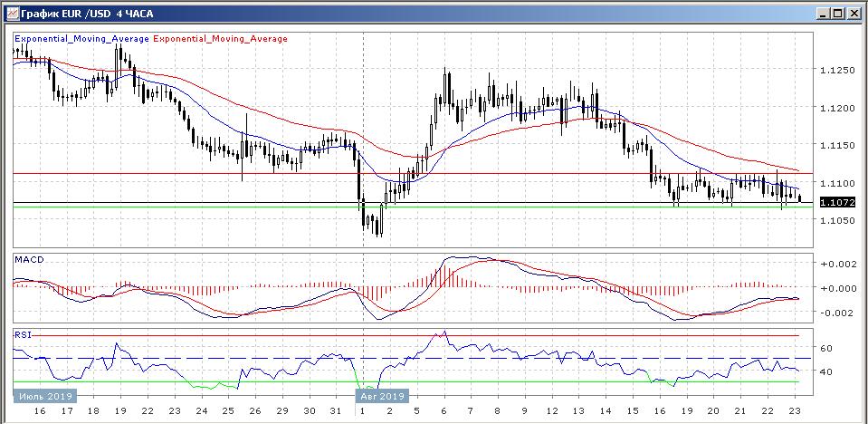Click the MACD indicator panel label

tap(29, 260)
